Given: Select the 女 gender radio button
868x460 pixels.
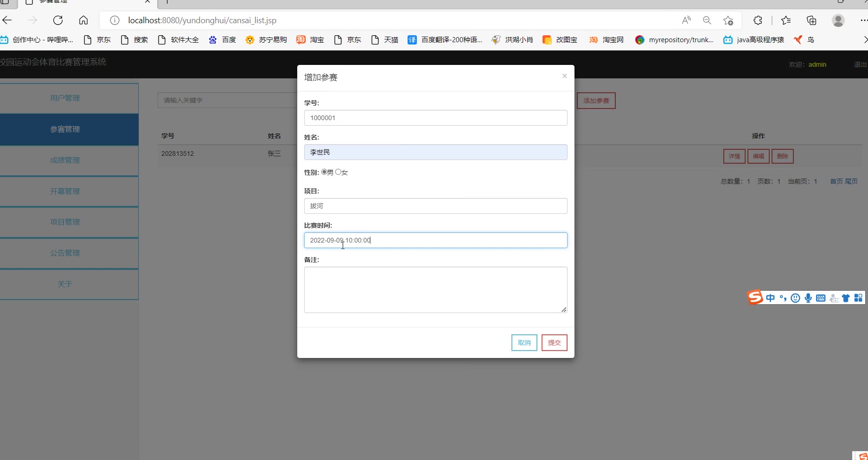Looking at the screenshot, I should point(338,172).
